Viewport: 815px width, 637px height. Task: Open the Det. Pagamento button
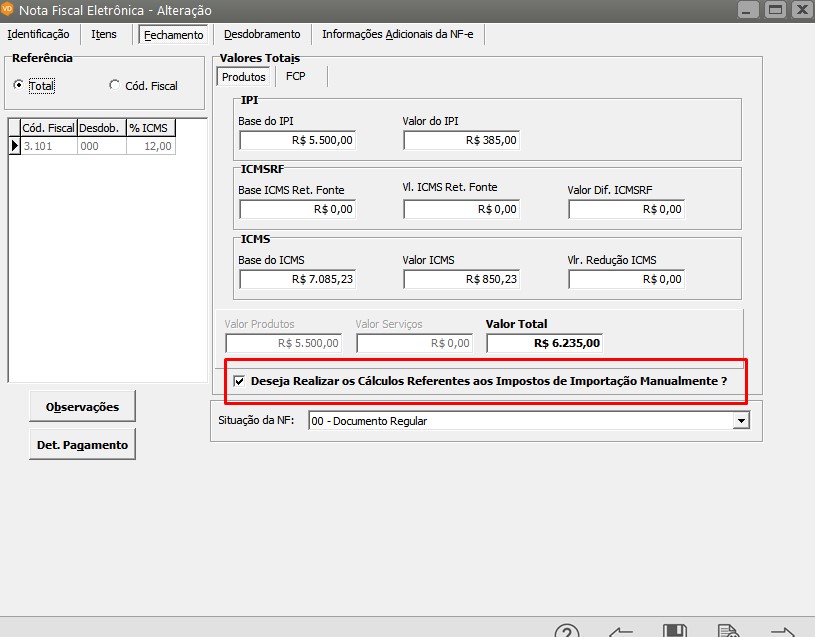[83, 445]
